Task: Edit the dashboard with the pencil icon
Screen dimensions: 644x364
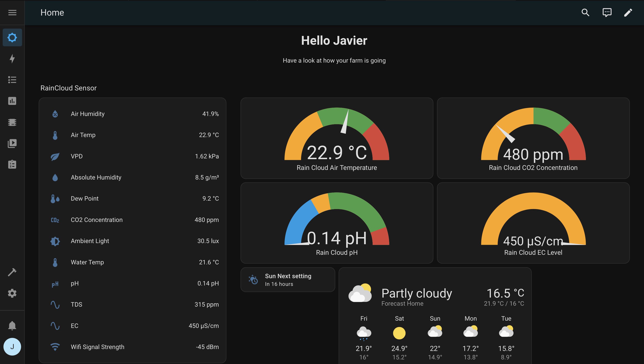Action: pos(628,12)
